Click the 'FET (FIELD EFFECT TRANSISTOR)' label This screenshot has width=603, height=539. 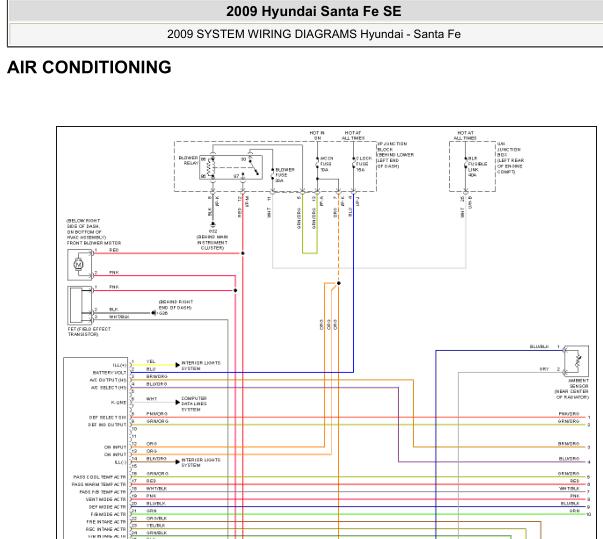tap(89, 332)
